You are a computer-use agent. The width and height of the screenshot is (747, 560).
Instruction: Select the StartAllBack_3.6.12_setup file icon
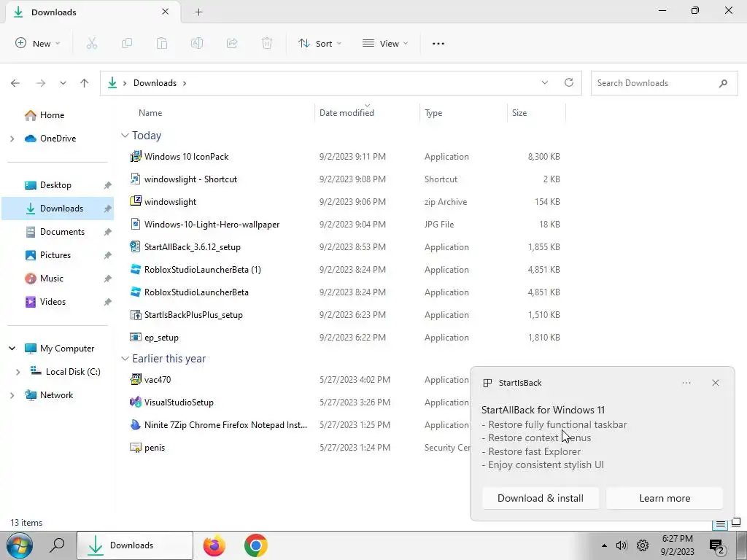(135, 246)
